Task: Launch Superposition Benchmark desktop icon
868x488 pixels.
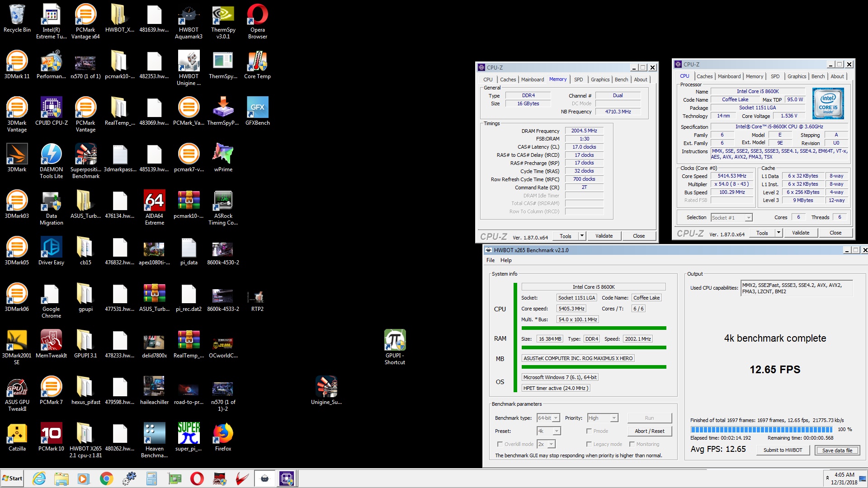Action: pyautogui.click(x=85, y=161)
